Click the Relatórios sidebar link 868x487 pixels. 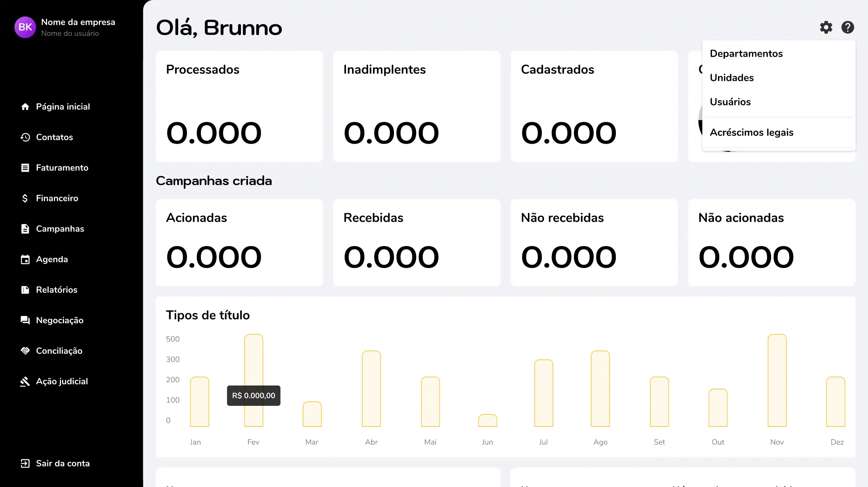click(x=56, y=290)
